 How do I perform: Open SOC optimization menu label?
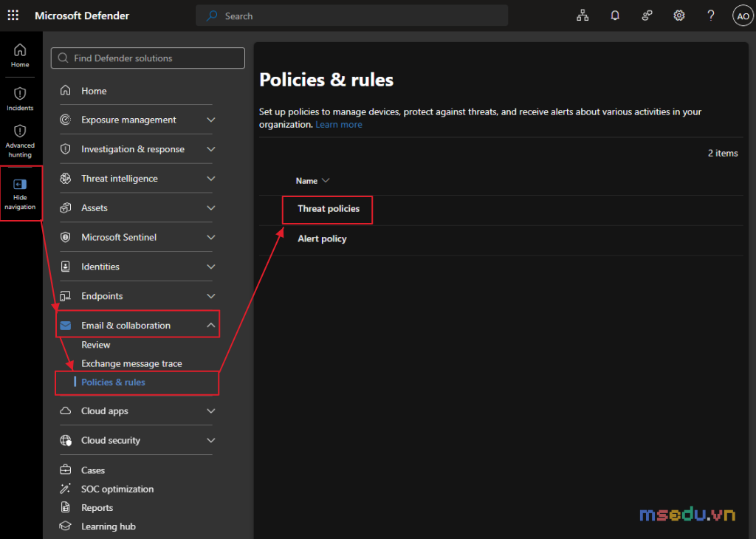[x=117, y=489]
